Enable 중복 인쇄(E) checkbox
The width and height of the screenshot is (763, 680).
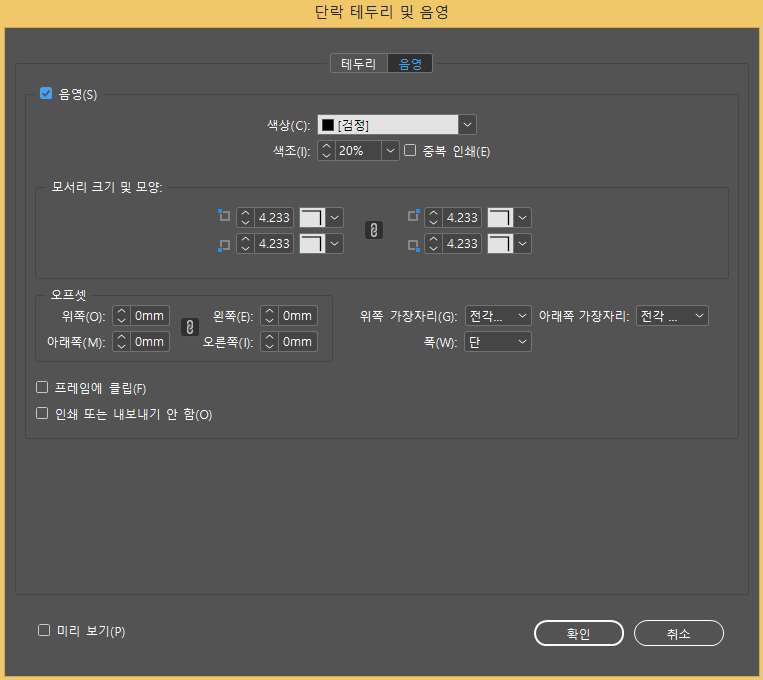pyautogui.click(x=409, y=151)
